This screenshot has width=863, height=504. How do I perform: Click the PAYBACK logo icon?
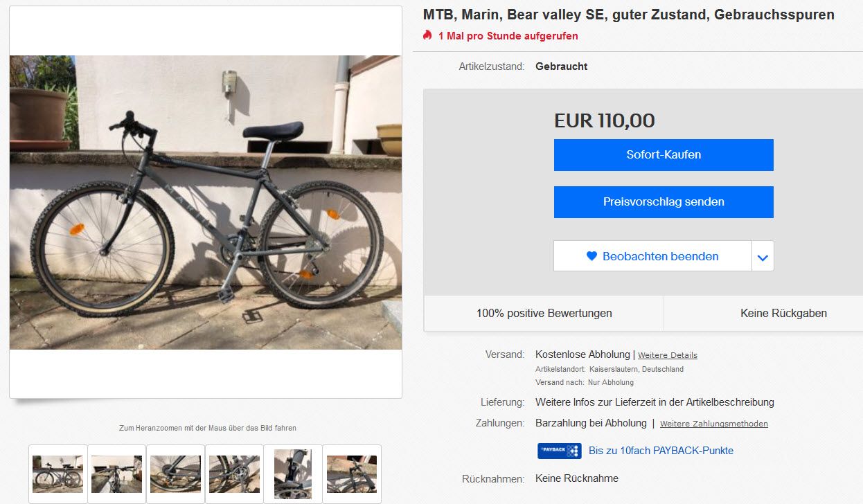tap(559, 451)
